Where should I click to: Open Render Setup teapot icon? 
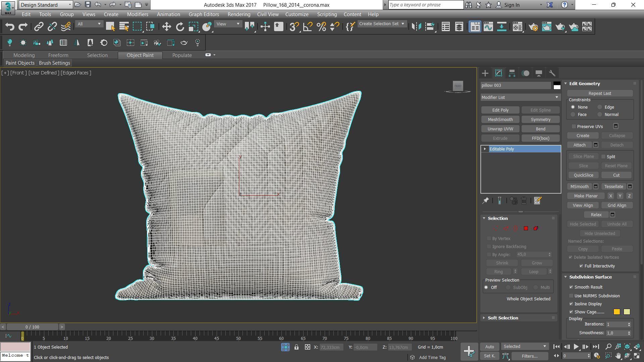533,27
